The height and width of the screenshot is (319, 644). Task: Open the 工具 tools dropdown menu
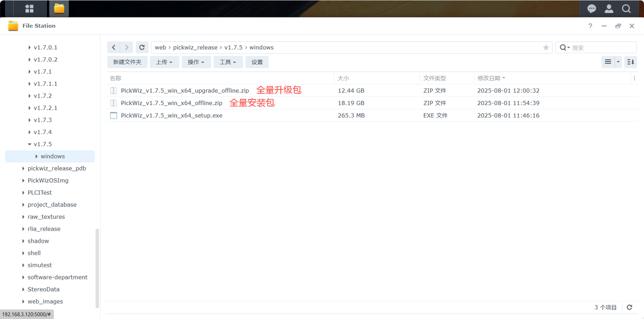(x=227, y=62)
